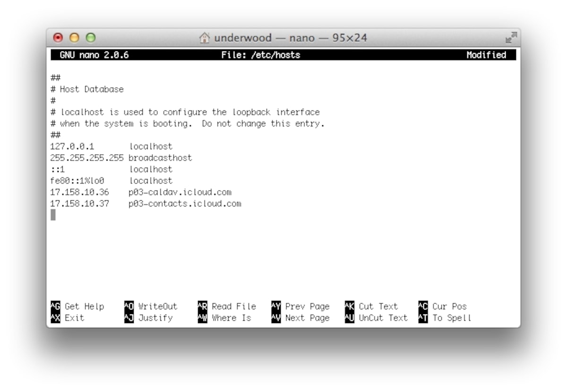Click the 'broadcasthost' hostname

161,158
